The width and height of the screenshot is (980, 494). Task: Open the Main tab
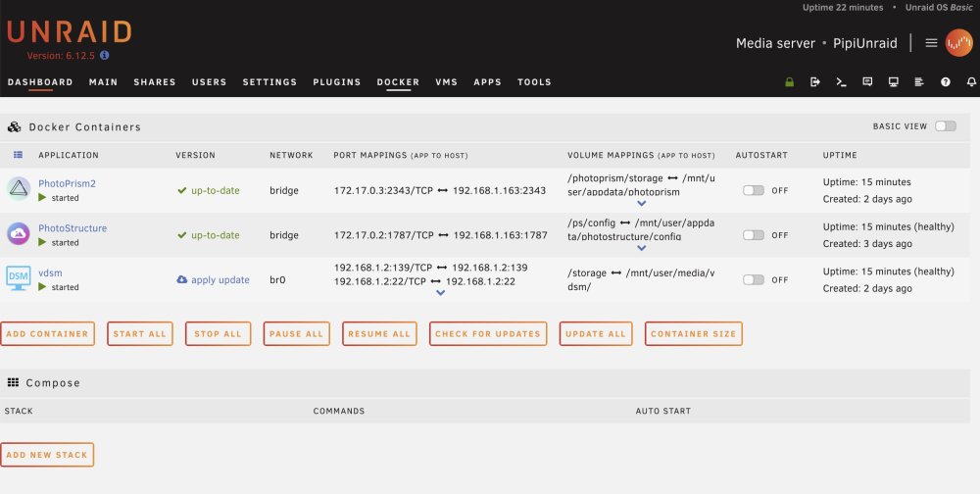[103, 82]
